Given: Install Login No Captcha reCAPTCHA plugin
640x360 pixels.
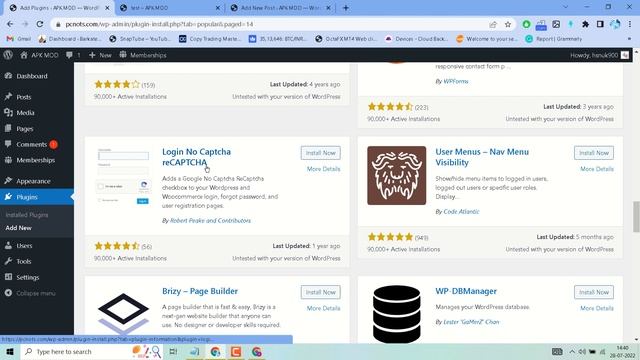Looking at the screenshot, I should [320, 153].
